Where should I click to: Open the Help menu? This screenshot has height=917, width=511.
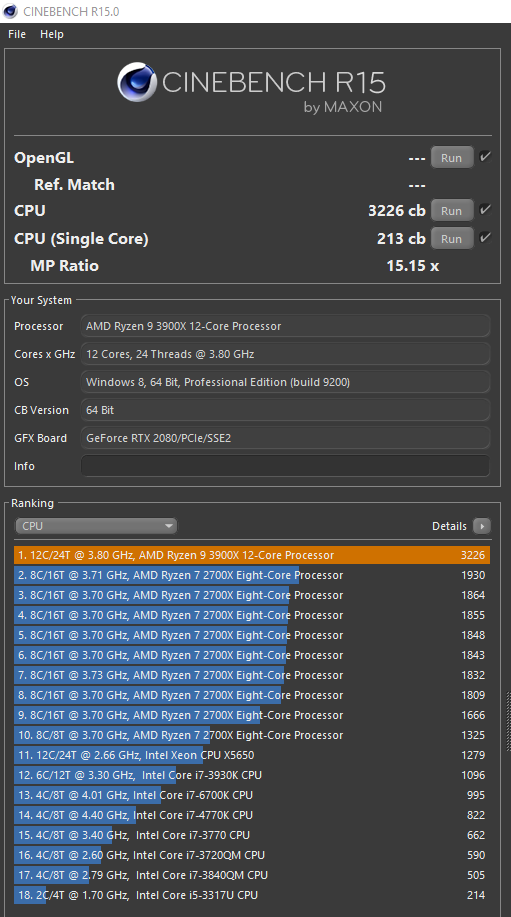coord(51,34)
